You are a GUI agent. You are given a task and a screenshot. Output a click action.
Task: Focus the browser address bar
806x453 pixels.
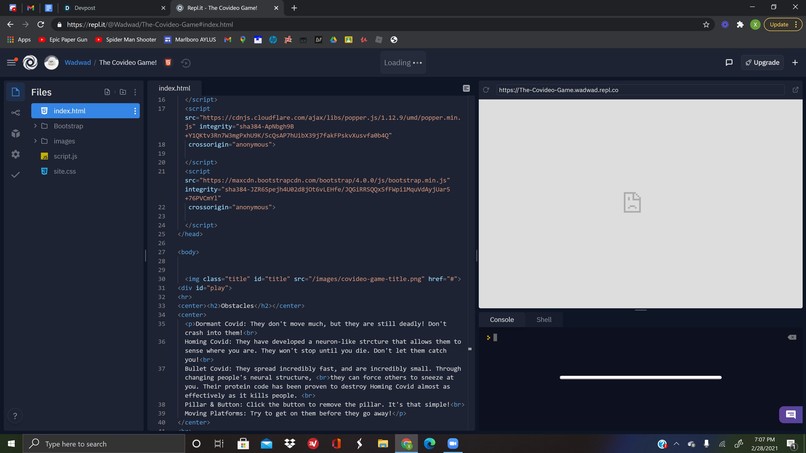(380, 24)
